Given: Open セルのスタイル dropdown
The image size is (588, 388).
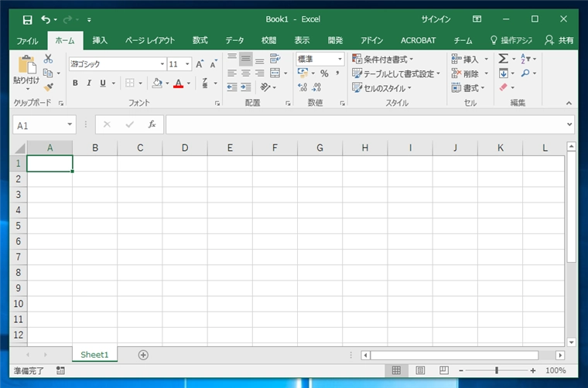Looking at the screenshot, I should coord(381,88).
